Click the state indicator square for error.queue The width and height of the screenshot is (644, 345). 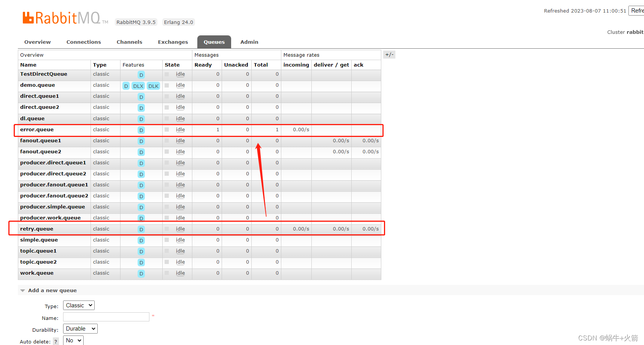click(x=167, y=130)
